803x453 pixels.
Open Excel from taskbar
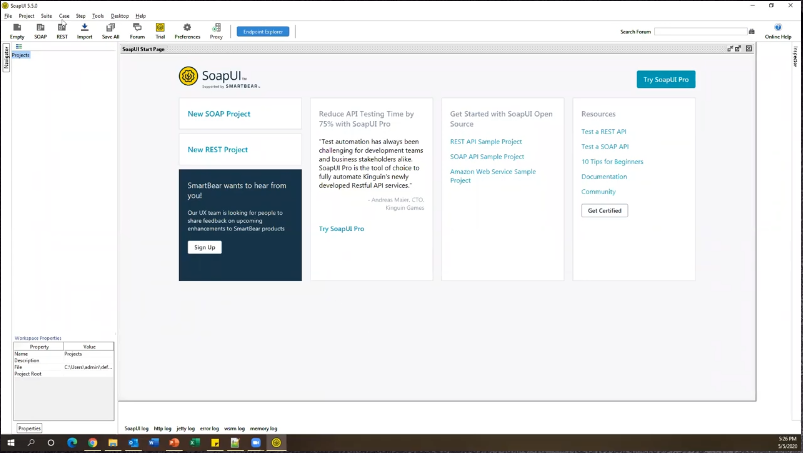point(195,443)
